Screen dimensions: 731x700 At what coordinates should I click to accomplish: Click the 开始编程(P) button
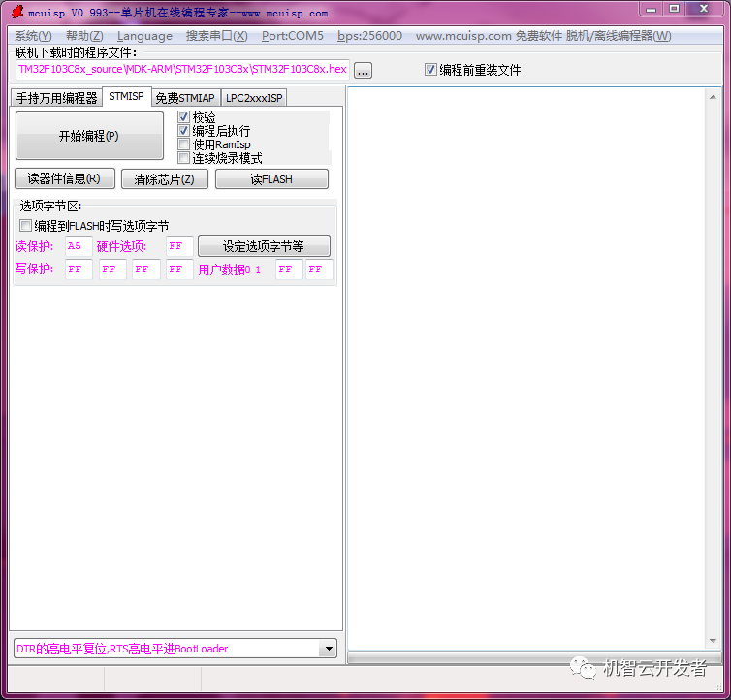[x=89, y=136]
